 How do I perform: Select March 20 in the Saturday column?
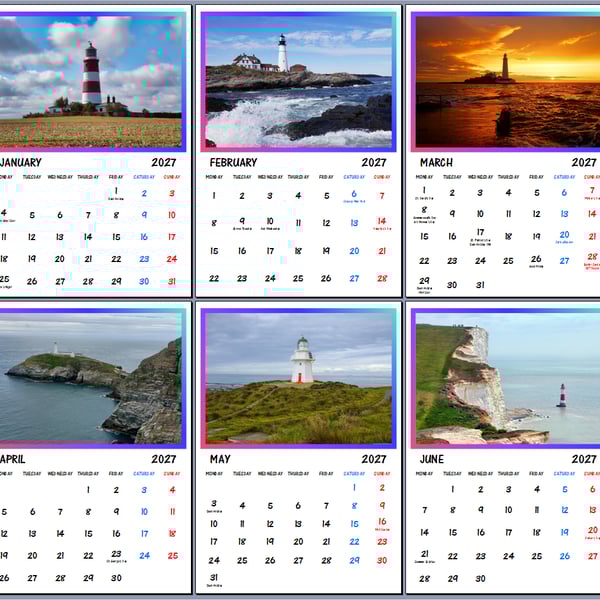click(x=564, y=235)
